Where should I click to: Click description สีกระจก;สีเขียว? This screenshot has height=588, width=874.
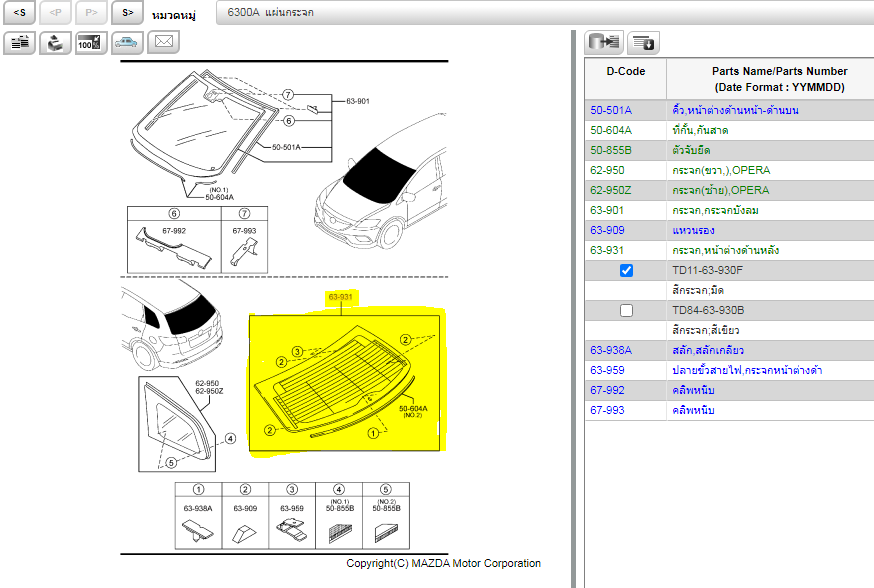[x=706, y=331]
